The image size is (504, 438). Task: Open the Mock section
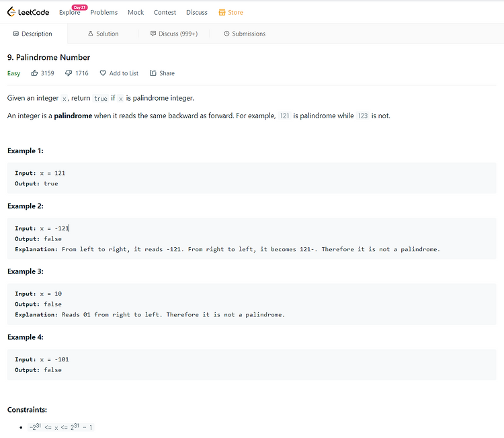136,13
